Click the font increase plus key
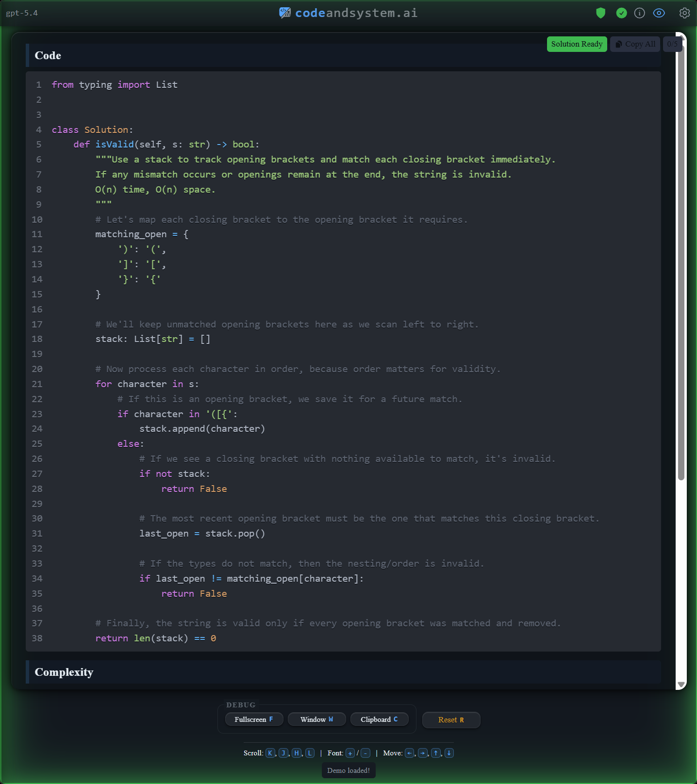Screen dimensions: 697x784 (x=350, y=753)
